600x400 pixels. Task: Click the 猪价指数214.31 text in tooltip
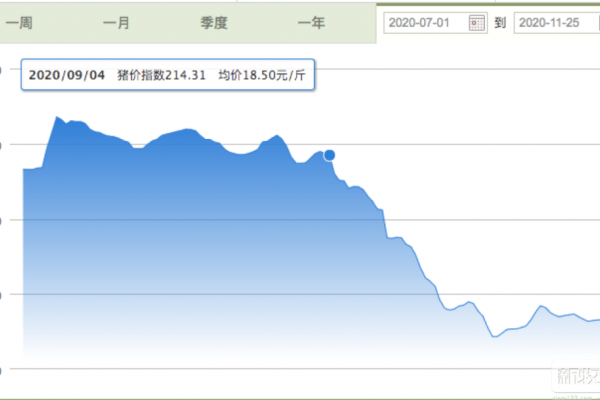[x=161, y=75]
